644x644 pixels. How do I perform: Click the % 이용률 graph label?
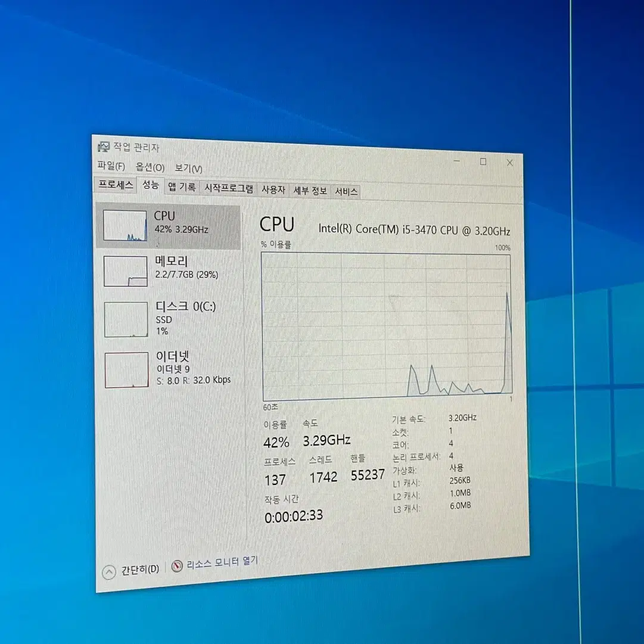pyautogui.click(x=276, y=244)
